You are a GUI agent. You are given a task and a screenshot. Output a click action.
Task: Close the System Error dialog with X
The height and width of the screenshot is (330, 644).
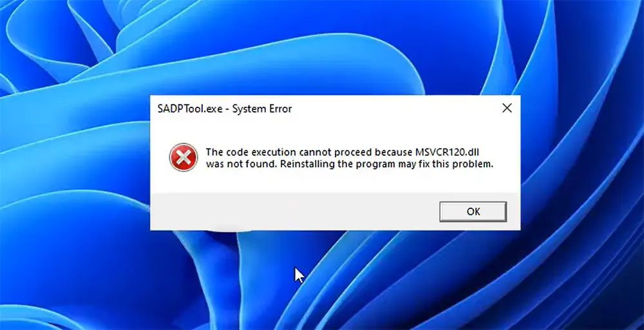507,108
